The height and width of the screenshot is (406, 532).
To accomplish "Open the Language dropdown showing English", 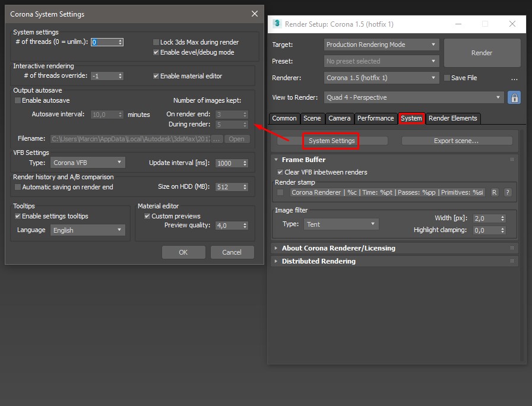I will (x=87, y=230).
